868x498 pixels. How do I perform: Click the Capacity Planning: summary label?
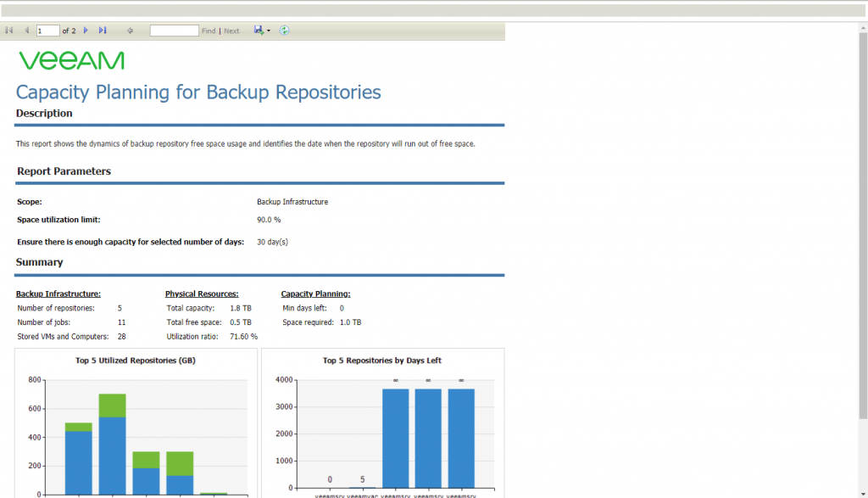tap(315, 294)
